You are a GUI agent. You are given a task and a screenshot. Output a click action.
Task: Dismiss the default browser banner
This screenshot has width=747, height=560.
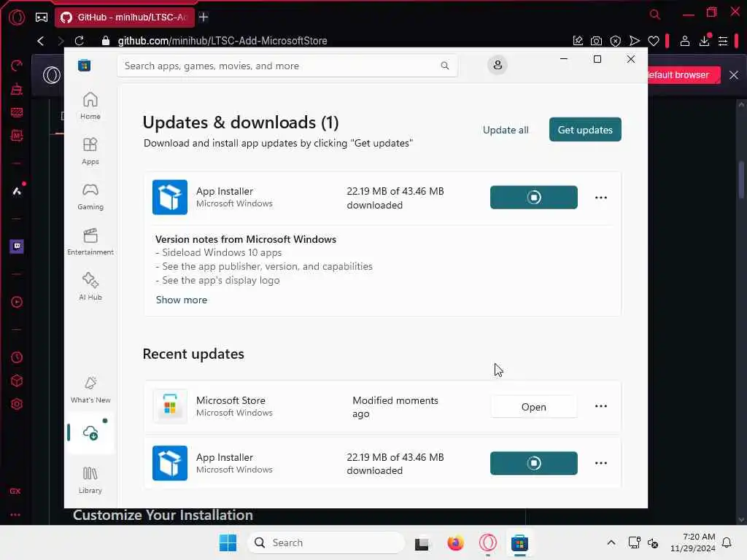pos(734,75)
